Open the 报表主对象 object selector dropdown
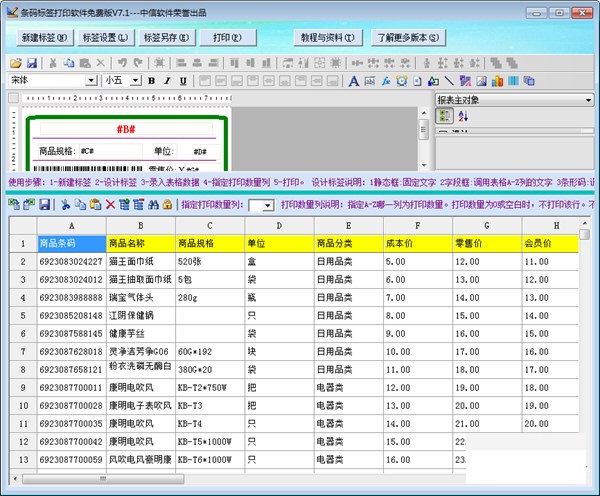600x496 pixels. pyautogui.click(x=588, y=100)
